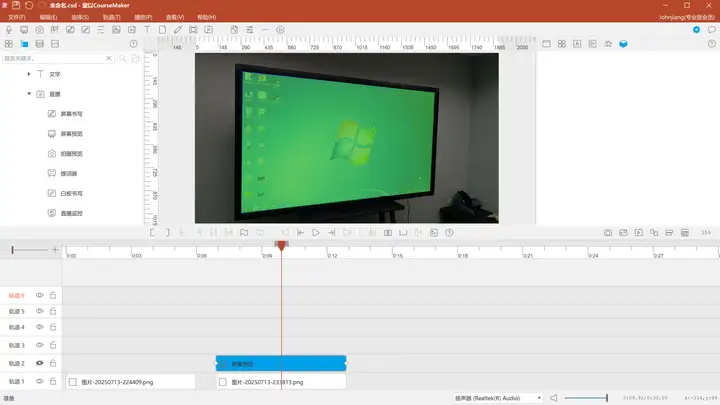The height and width of the screenshot is (405, 720).
Task: Open the 编辑(E) menu
Action: (x=48, y=17)
